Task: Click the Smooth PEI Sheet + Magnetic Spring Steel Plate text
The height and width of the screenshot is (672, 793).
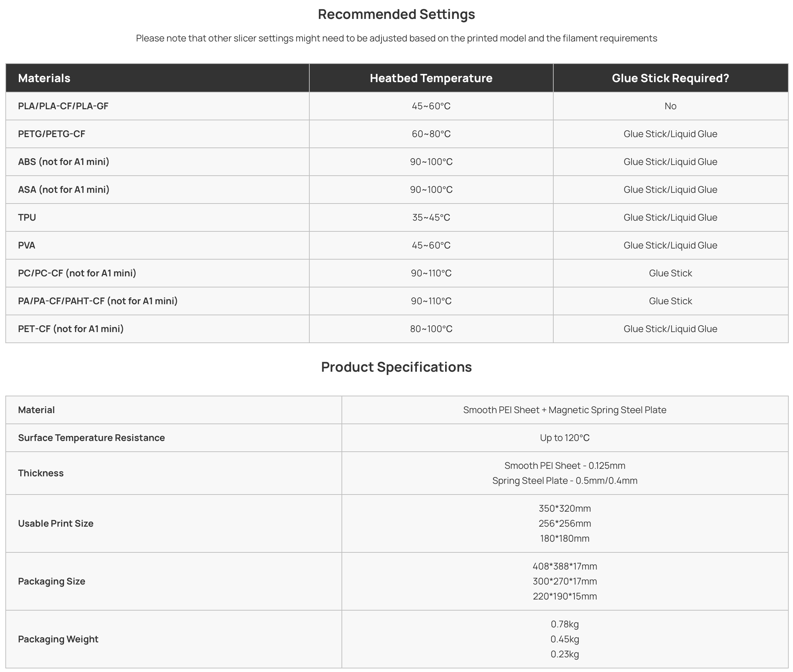Action: tap(564, 410)
